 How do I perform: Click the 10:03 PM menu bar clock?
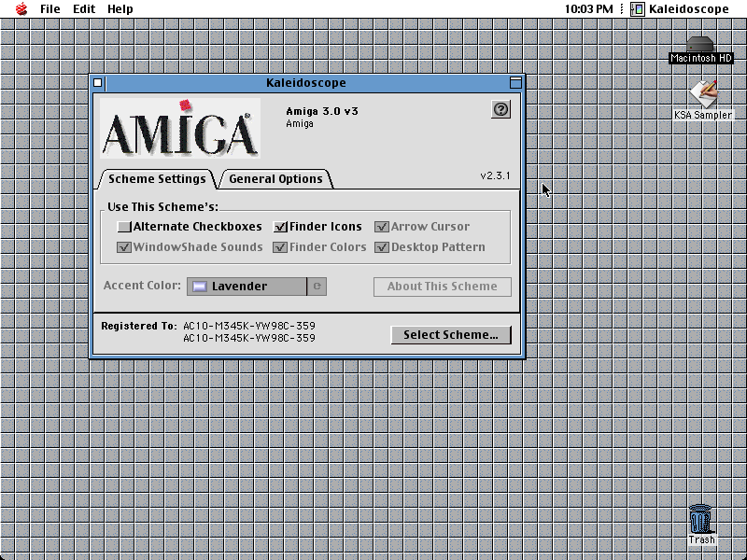point(589,9)
